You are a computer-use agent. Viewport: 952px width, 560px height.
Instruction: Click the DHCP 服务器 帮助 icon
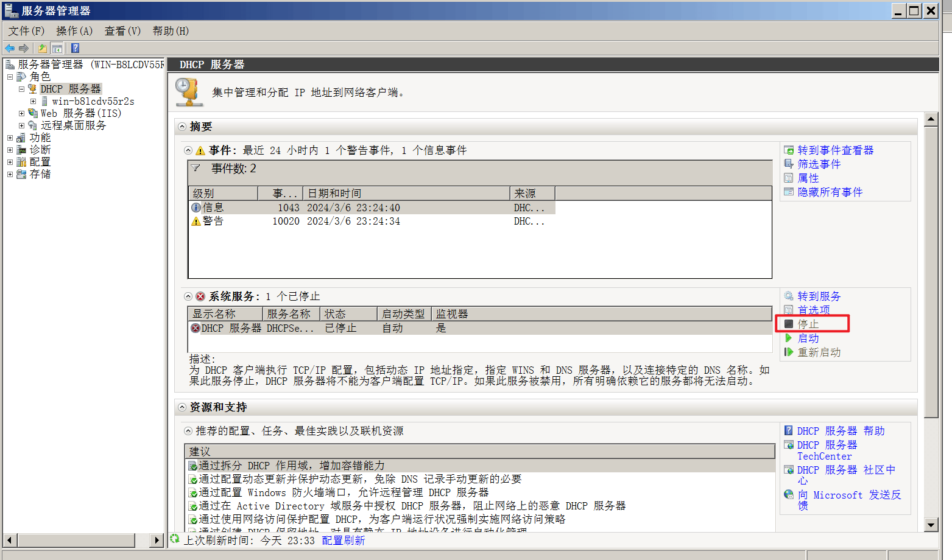[789, 431]
